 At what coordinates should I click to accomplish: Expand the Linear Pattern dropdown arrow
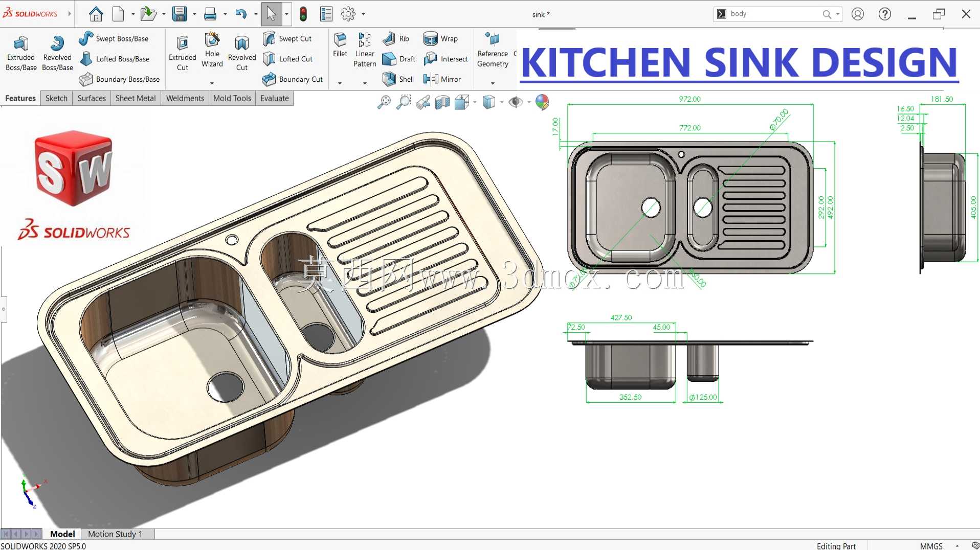click(x=365, y=83)
